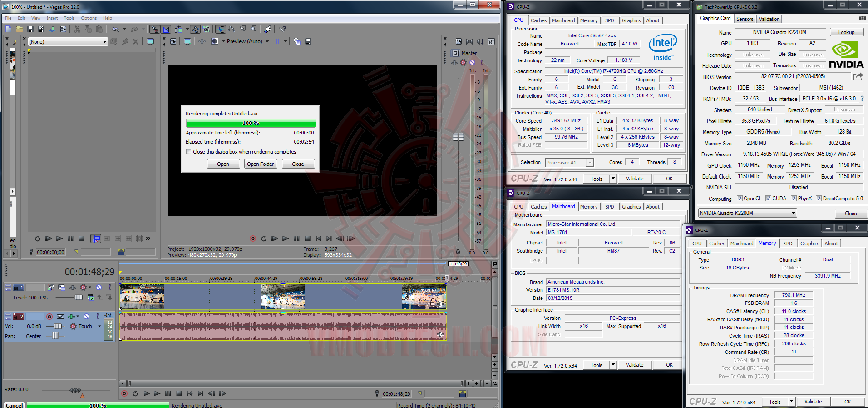Image resolution: width=868 pixels, height=408 pixels.
Task: Click Stop in the timeline transport bar
Action: [x=179, y=393]
